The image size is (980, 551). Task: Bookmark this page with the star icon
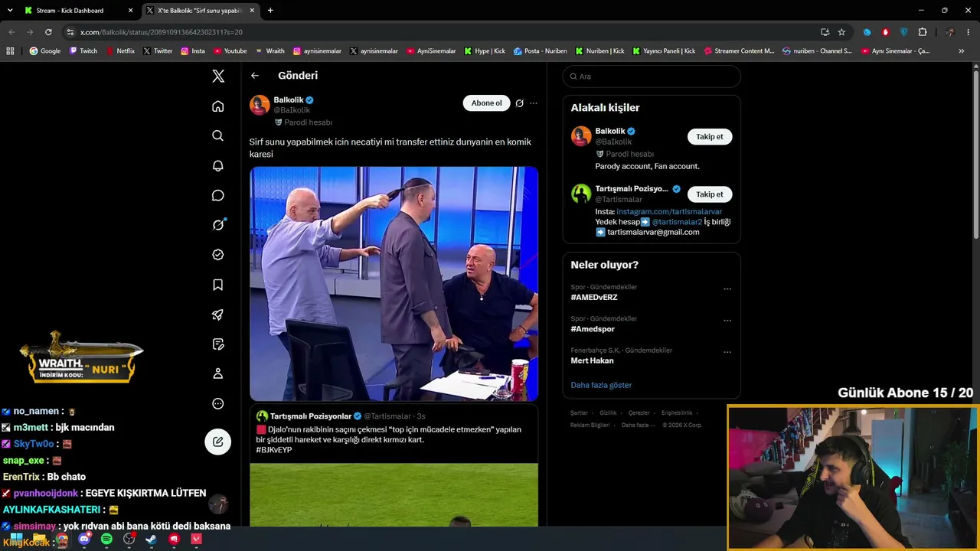[841, 32]
